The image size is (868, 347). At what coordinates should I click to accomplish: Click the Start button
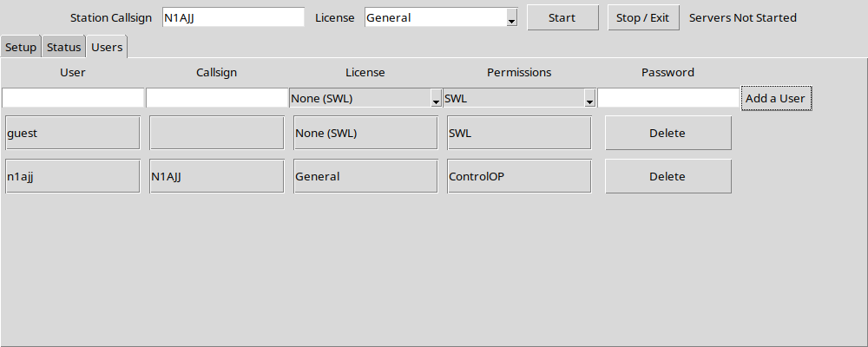pos(562,17)
